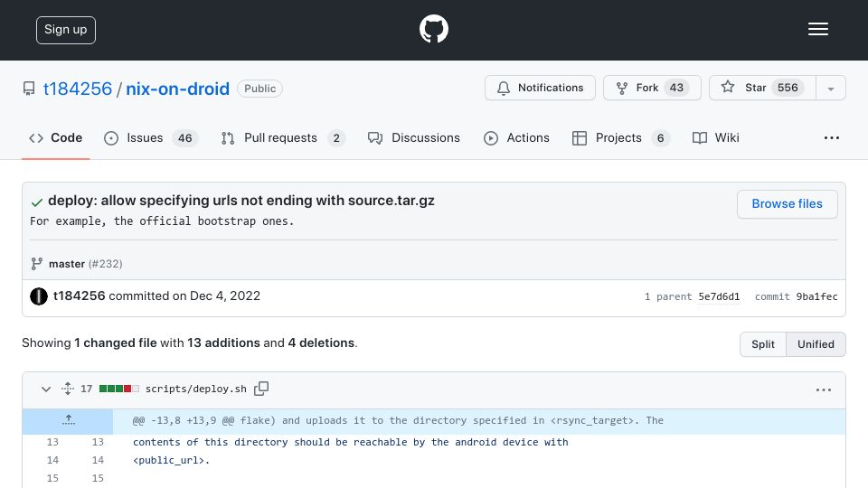Go to GitHub home via Octocat logo

tap(433, 29)
